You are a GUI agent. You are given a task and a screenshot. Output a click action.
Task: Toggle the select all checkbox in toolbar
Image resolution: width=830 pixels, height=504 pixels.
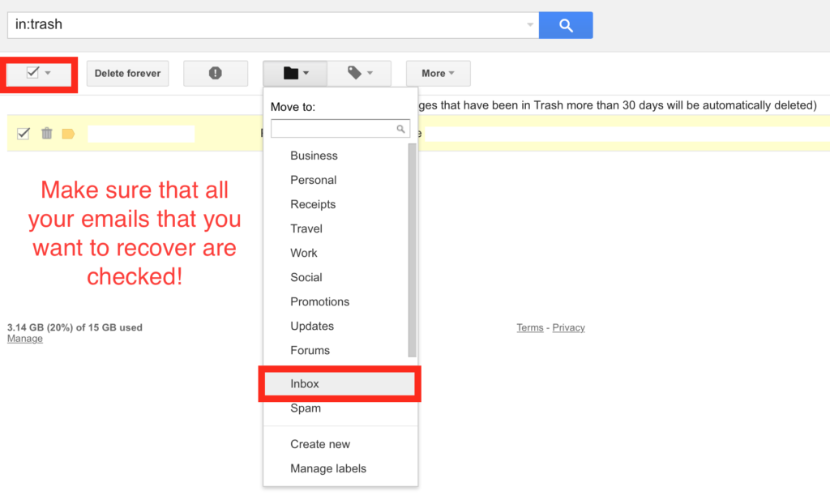[x=32, y=72]
